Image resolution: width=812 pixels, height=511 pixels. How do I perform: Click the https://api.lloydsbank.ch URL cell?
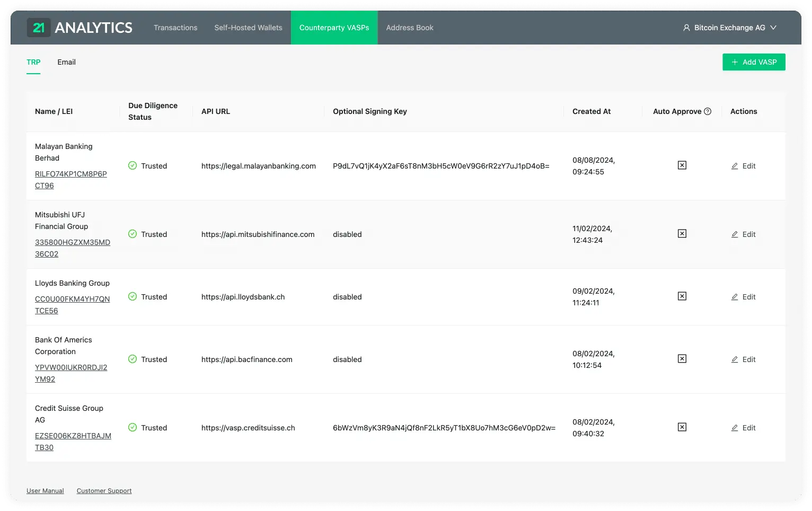[x=243, y=297]
